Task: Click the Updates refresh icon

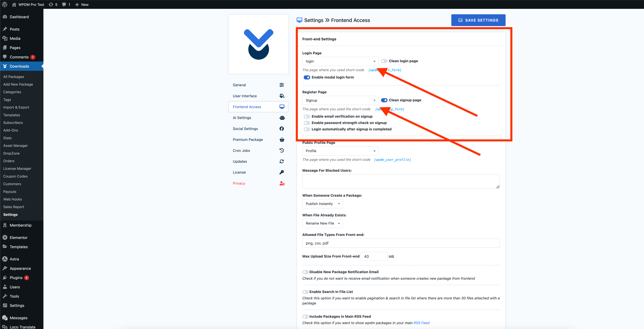Action: (x=282, y=161)
